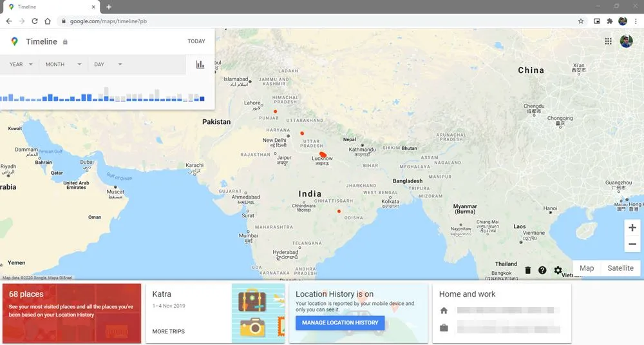Switch to the Satellite view

coord(620,268)
